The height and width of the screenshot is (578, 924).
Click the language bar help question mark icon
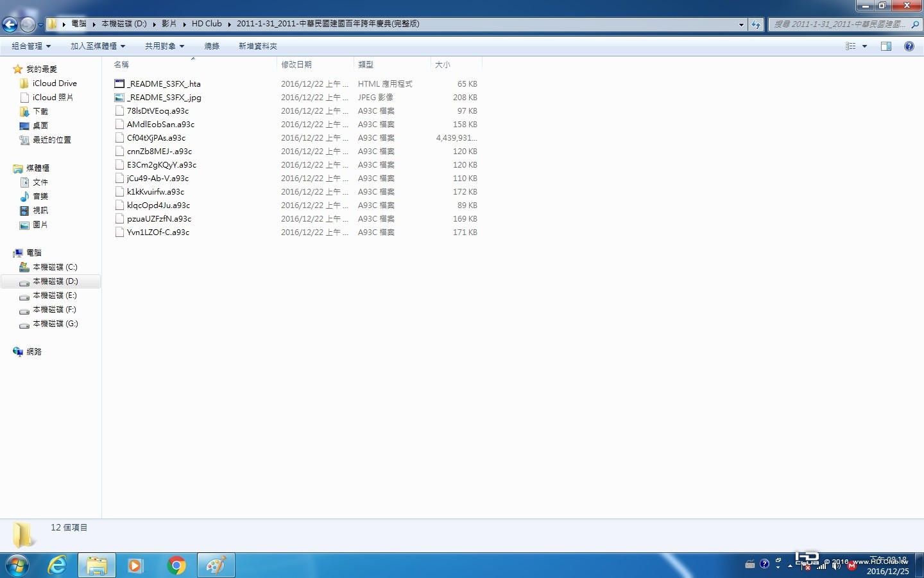click(x=764, y=564)
